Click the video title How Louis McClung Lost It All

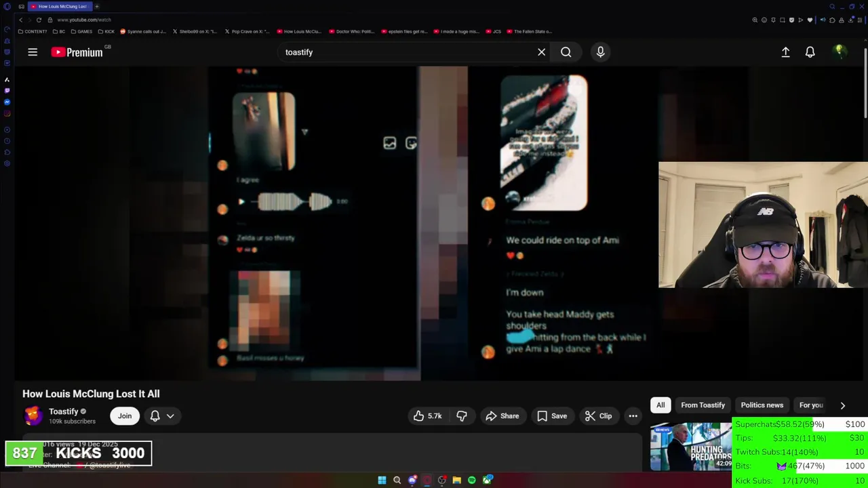coord(91,394)
